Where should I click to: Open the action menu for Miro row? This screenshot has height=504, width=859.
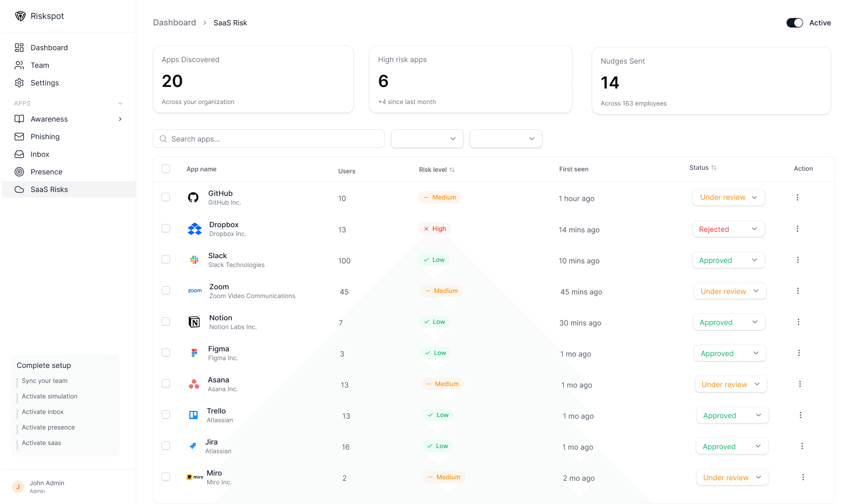803,477
